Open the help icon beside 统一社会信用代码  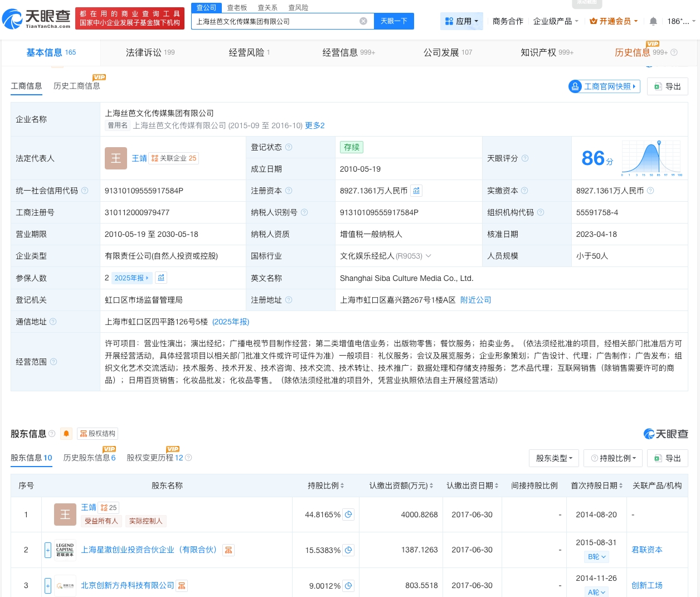[x=85, y=191]
